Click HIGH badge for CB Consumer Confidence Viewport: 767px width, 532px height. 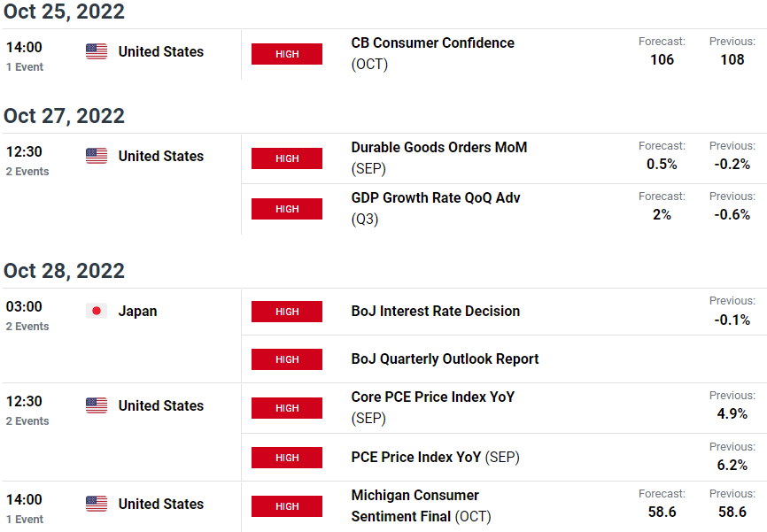coord(287,54)
